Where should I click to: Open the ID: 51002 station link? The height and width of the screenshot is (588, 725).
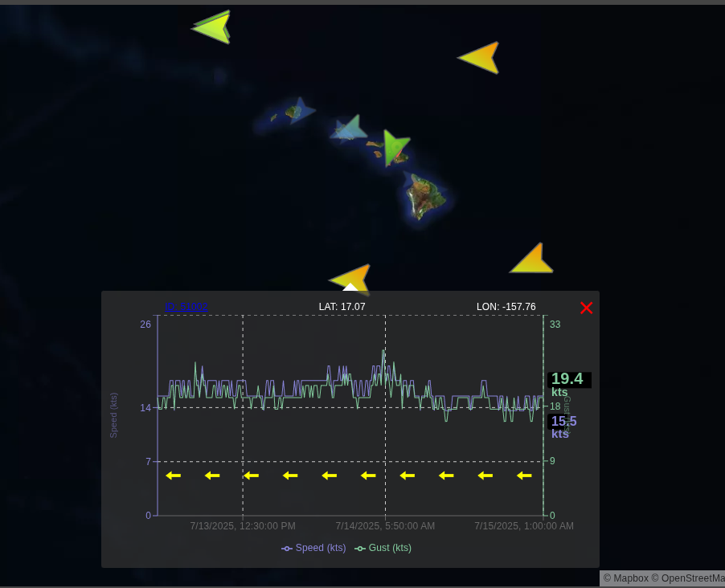point(186,307)
